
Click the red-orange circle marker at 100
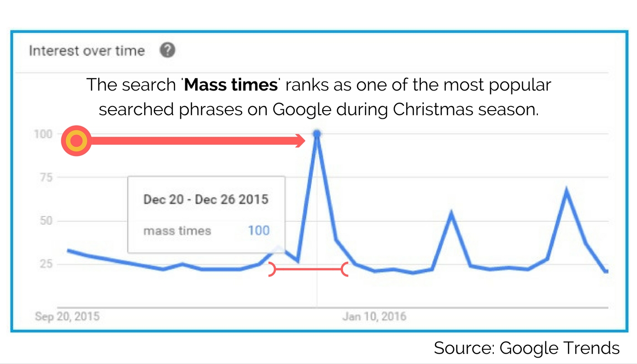coord(76,141)
